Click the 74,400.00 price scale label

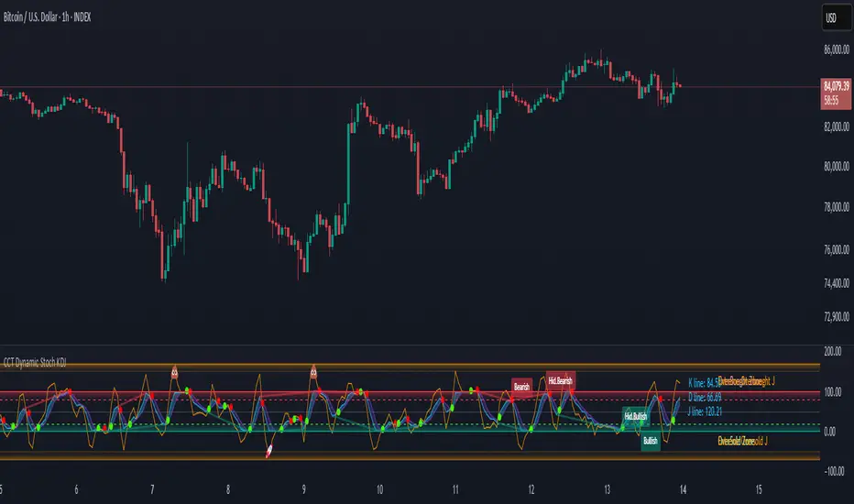(836, 283)
